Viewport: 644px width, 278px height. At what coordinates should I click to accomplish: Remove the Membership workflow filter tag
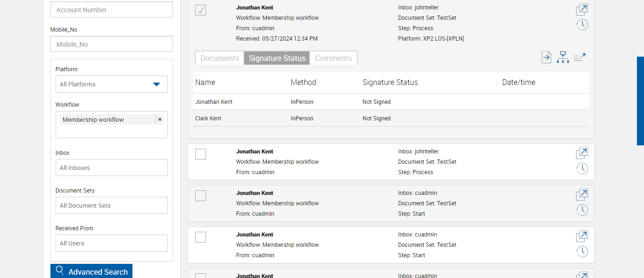click(160, 119)
